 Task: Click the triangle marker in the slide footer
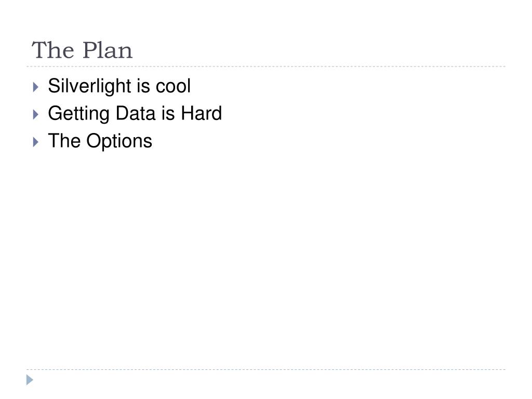click(30, 380)
